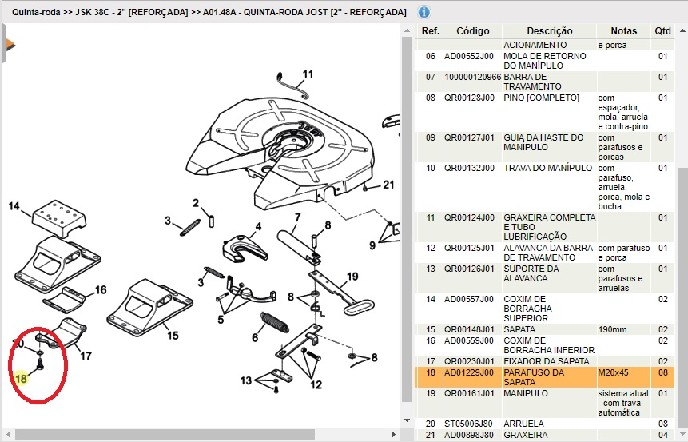Click the Notas column header
The image size is (688, 442).
point(624,32)
